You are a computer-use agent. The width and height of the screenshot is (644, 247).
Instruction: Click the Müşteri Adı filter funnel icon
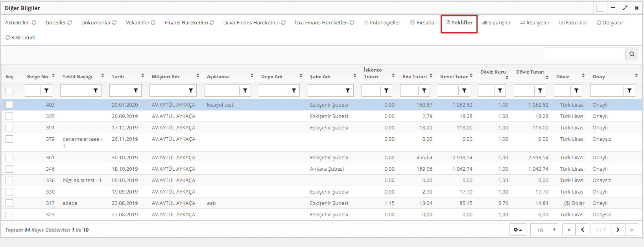(x=191, y=91)
